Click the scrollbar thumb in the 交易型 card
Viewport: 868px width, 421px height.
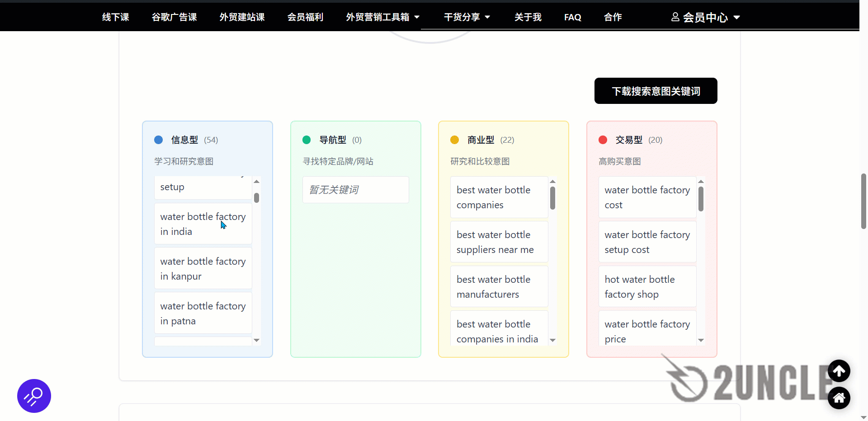(x=701, y=199)
